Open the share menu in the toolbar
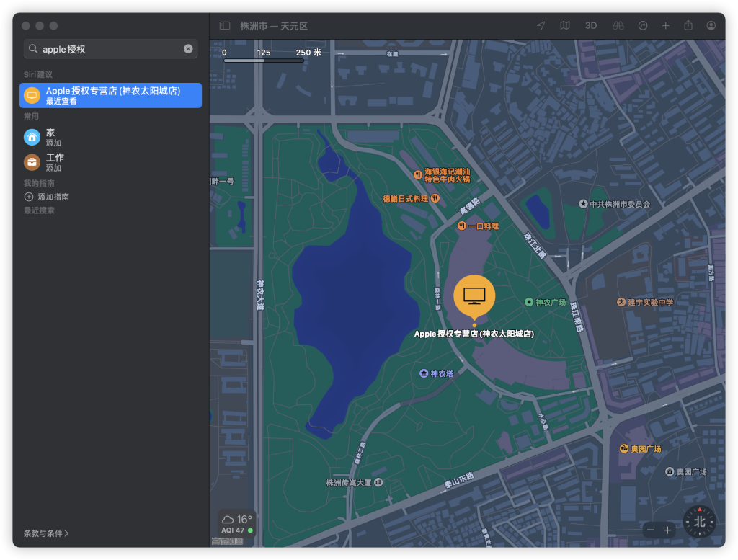The height and width of the screenshot is (560, 738). (x=688, y=25)
